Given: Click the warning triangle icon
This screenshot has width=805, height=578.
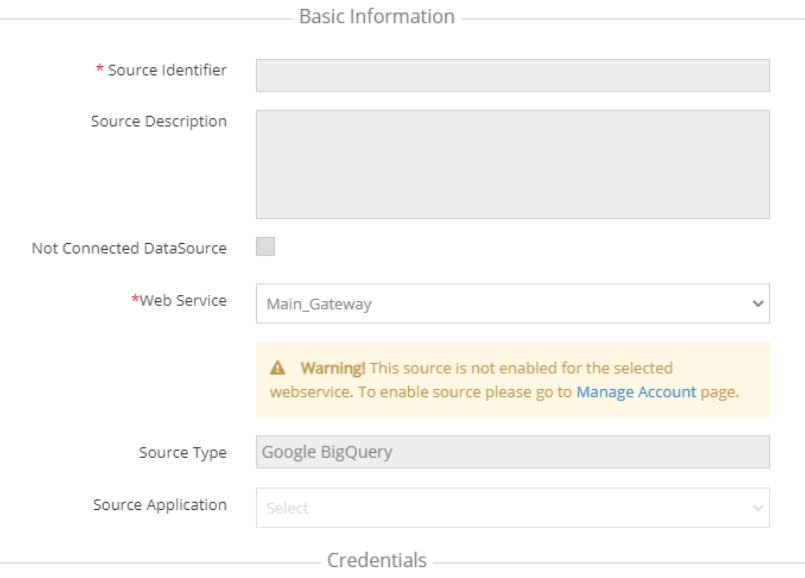Looking at the screenshot, I should 278,368.
